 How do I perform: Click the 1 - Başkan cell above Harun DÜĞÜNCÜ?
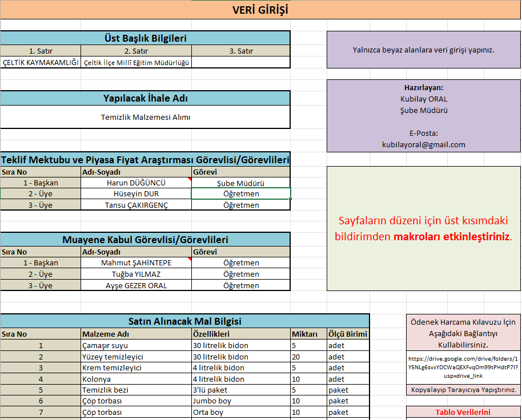[x=41, y=183]
